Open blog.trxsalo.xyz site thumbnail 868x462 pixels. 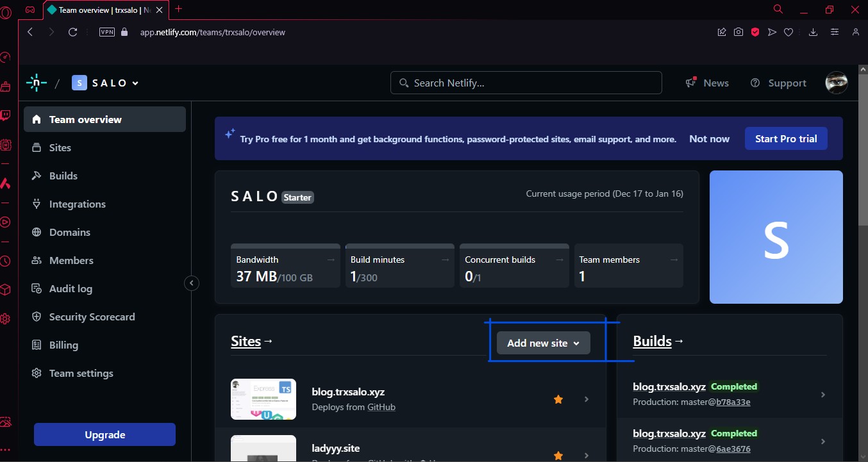[263, 399]
